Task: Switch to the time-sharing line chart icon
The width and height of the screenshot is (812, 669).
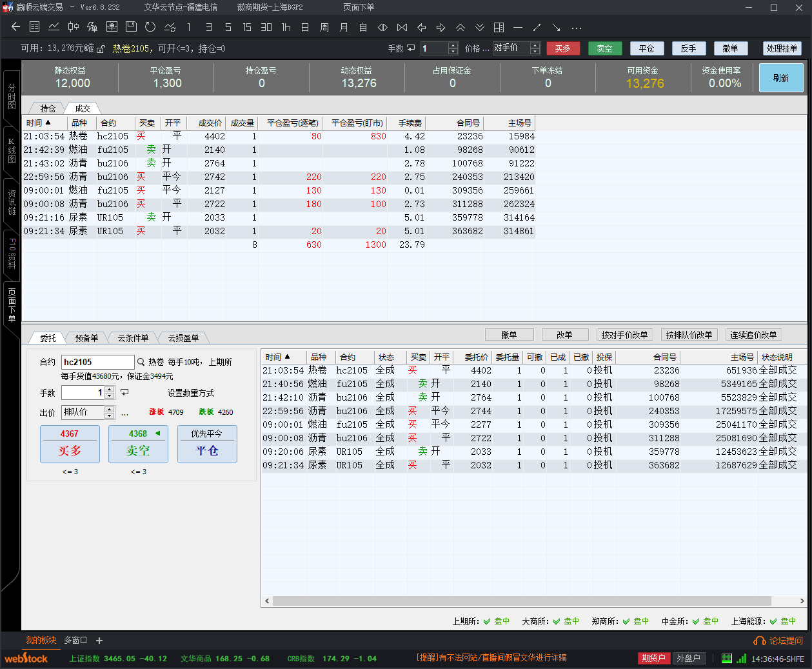Action: (54, 27)
